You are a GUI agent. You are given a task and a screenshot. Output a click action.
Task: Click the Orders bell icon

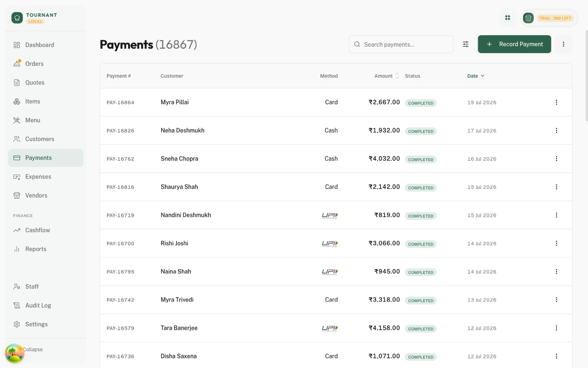(x=17, y=64)
